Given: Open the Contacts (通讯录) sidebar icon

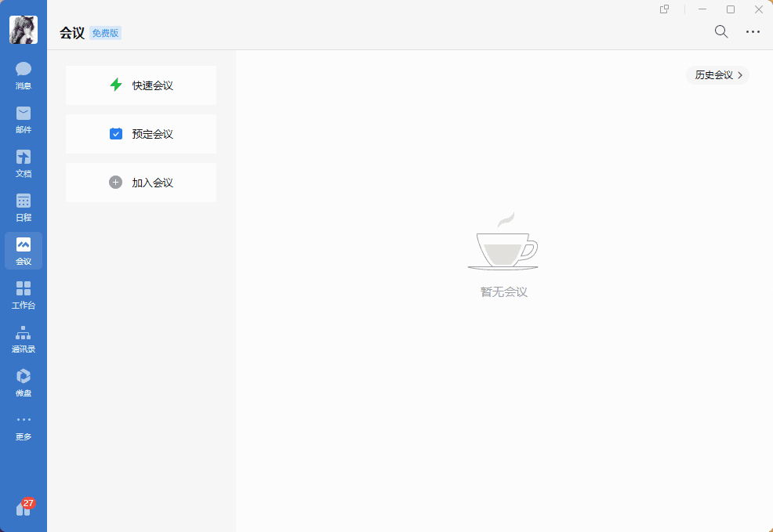Looking at the screenshot, I should pos(23,338).
